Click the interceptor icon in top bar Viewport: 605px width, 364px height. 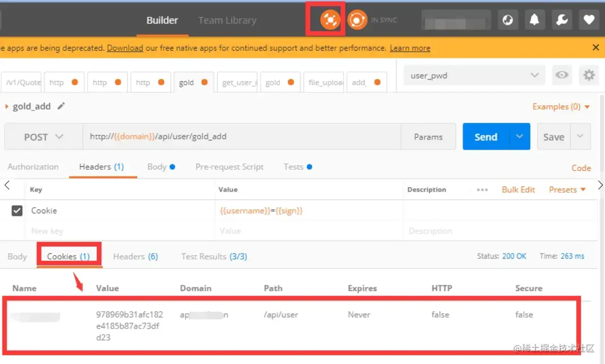tap(330, 20)
